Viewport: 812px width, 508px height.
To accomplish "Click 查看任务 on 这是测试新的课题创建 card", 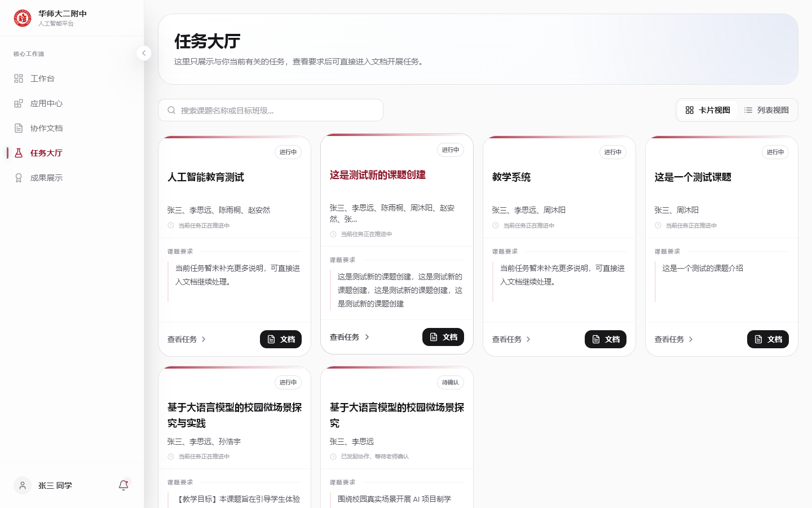I will (x=349, y=337).
